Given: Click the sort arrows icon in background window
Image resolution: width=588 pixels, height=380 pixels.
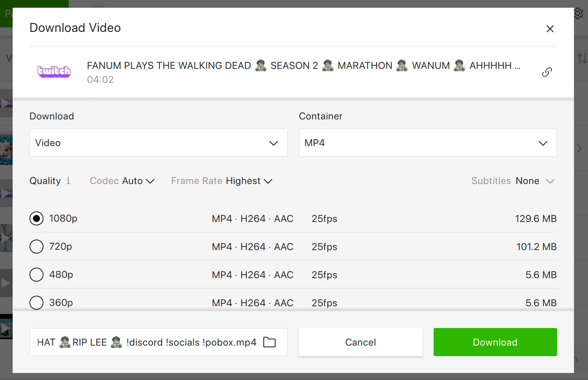Looking at the screenshot, I should pos(582,58).
